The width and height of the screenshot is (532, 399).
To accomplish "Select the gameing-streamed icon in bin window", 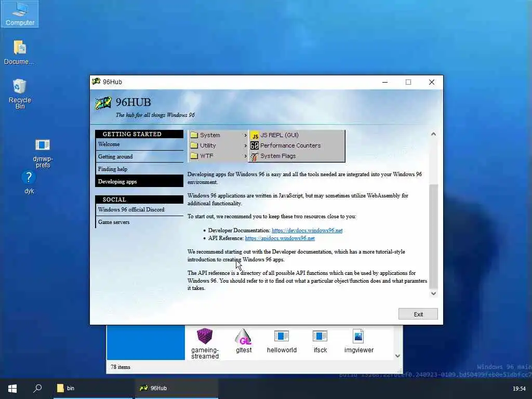I will [205, 343].
